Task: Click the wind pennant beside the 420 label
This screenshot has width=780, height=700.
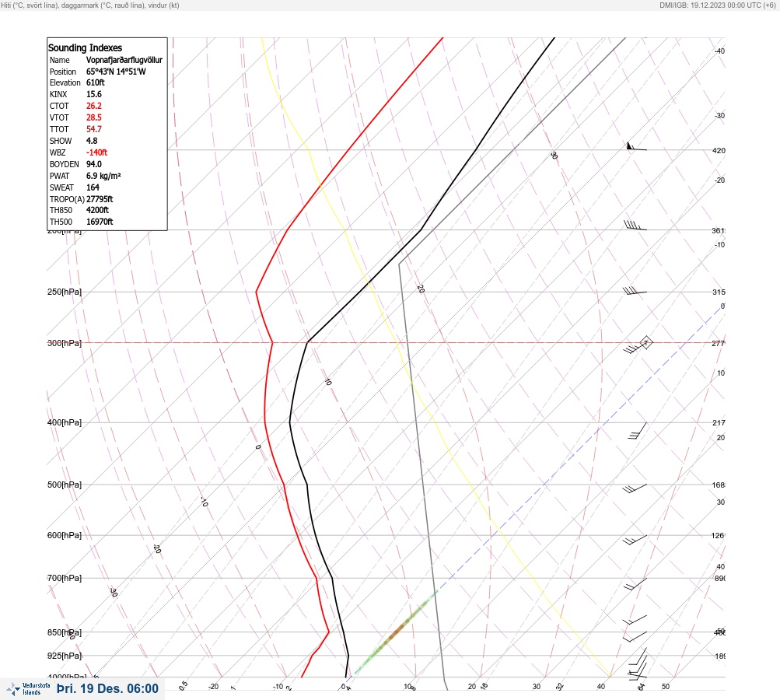Action: [x=636, y=146]
